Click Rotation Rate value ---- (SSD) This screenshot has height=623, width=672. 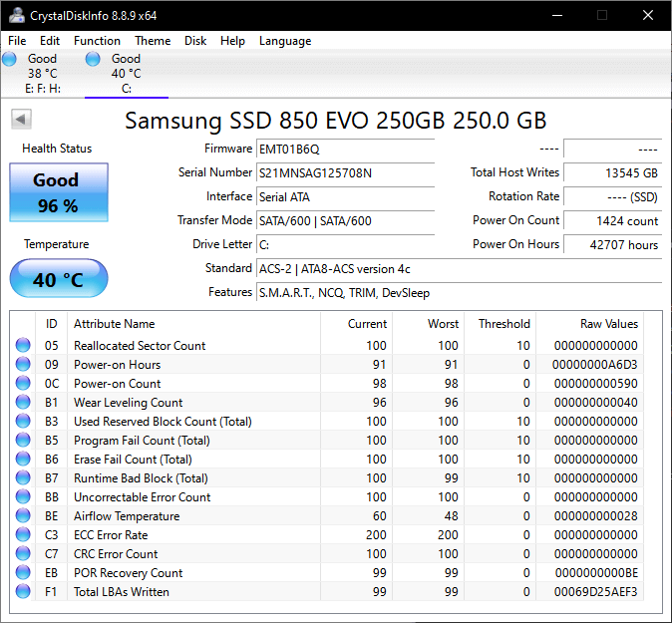click(x=613, y=197)
